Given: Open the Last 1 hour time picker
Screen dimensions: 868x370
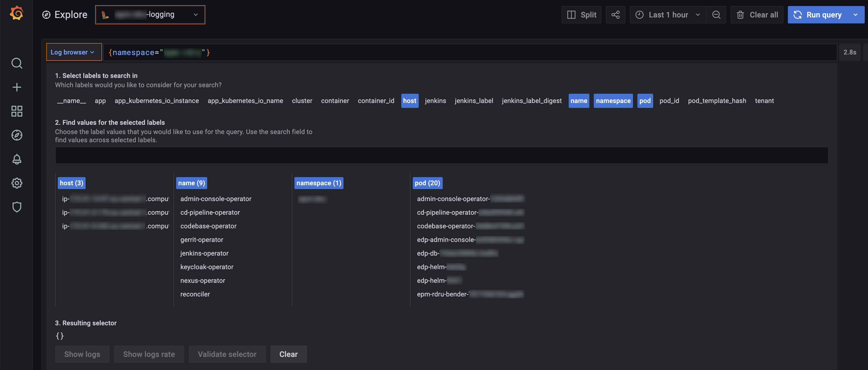Looking at the screenshot, I should click(x=668, y=14).
